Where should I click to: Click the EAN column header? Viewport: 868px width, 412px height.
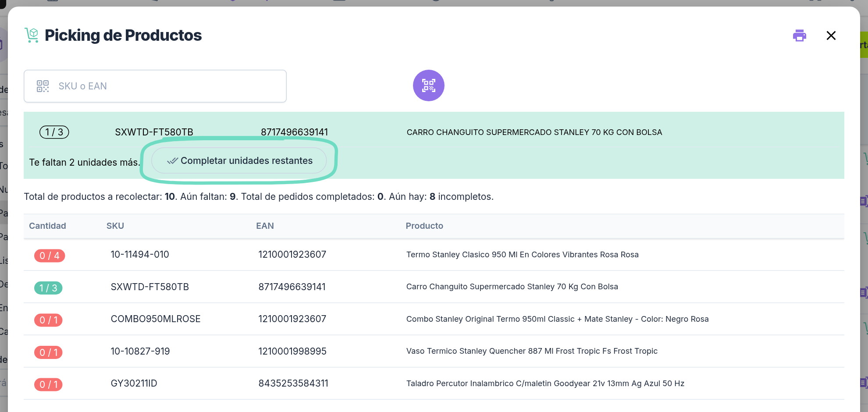tap(265, 226)
